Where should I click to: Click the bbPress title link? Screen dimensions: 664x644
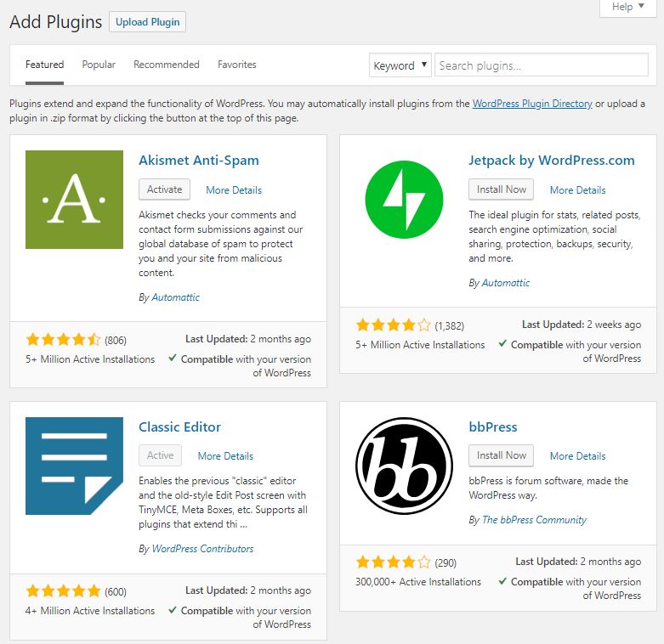point(493,427)
